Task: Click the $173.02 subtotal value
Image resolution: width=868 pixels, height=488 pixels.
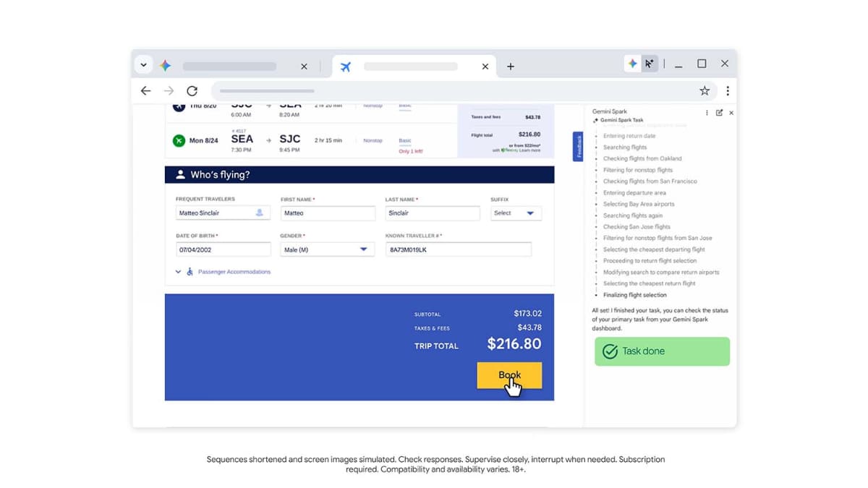Action: [527, 314]
